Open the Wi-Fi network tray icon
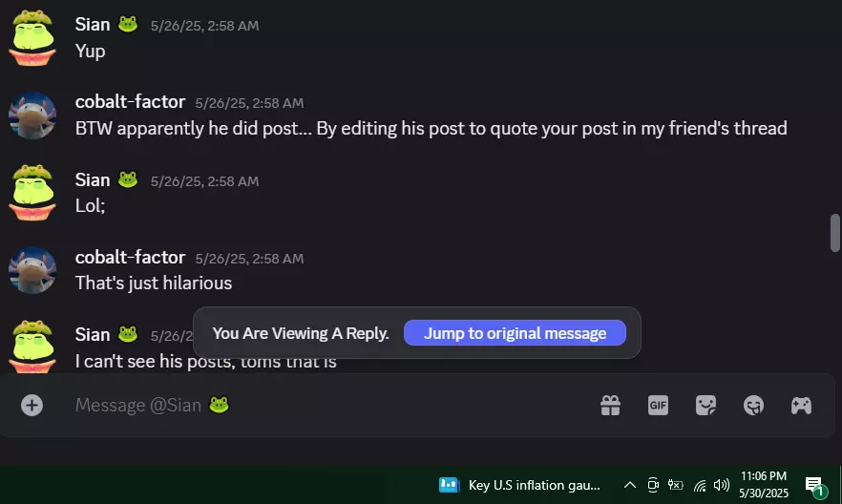Viewport: 842px width, 504px height. click(699, 486)
